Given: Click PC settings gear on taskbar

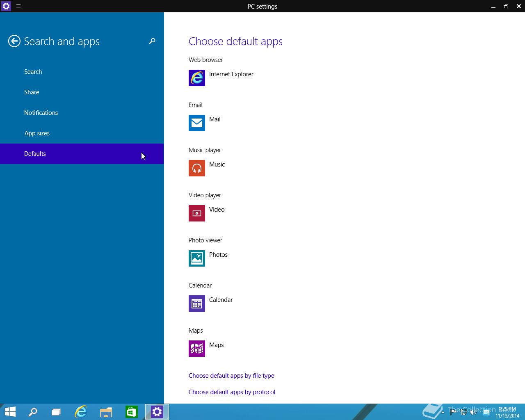Looking at the screenshot, I should coord(157,412).
